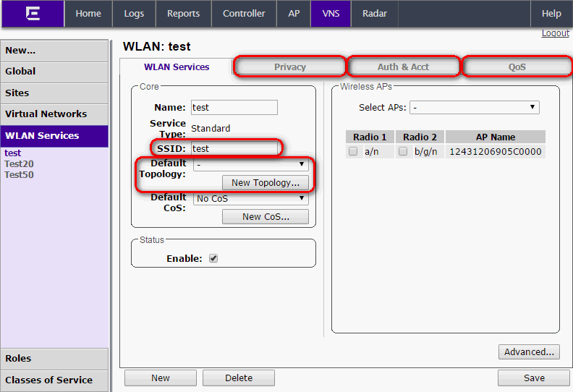Click the New Topology button
Screen dimensions: 573x392
(x=265, y=183)
